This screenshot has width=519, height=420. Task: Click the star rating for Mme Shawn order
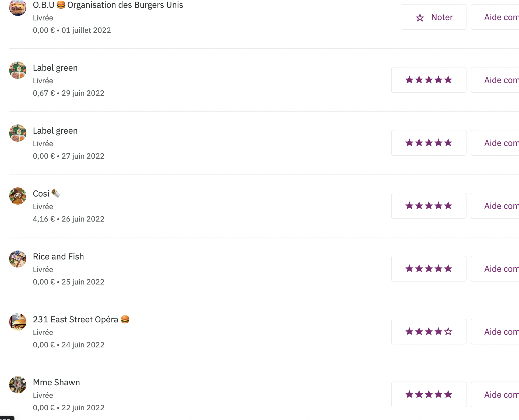(x=429, y=395)
